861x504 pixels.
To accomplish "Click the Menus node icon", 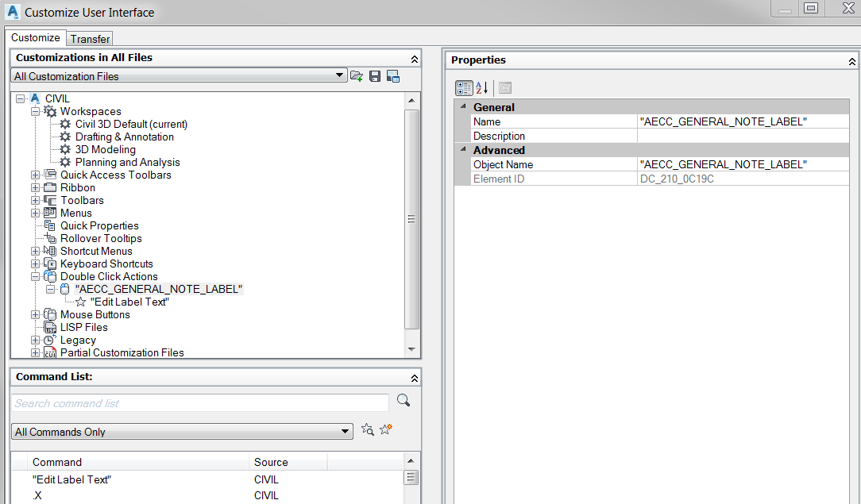I will coord(50,213).
